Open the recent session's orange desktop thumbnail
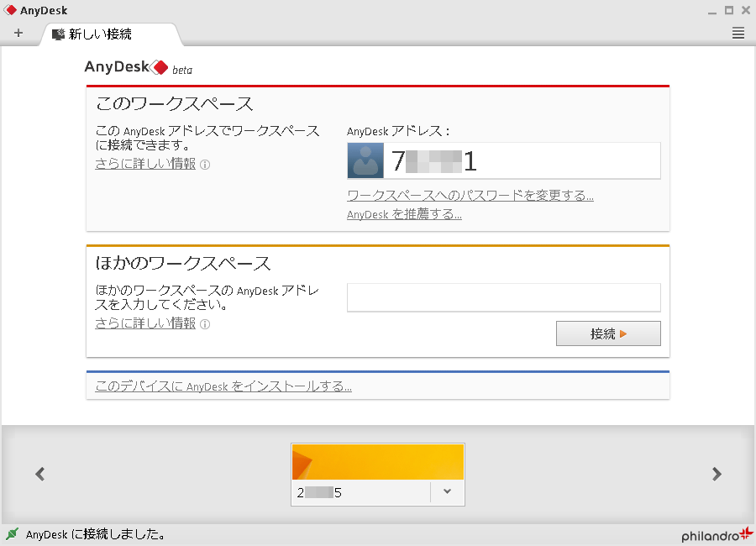Screen dimensions: 756x546 [x=378, y=462]
